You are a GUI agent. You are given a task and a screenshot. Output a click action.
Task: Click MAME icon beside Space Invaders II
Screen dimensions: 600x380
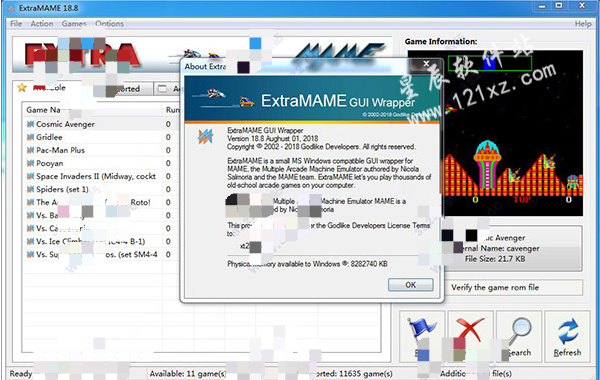pos(30,176)
